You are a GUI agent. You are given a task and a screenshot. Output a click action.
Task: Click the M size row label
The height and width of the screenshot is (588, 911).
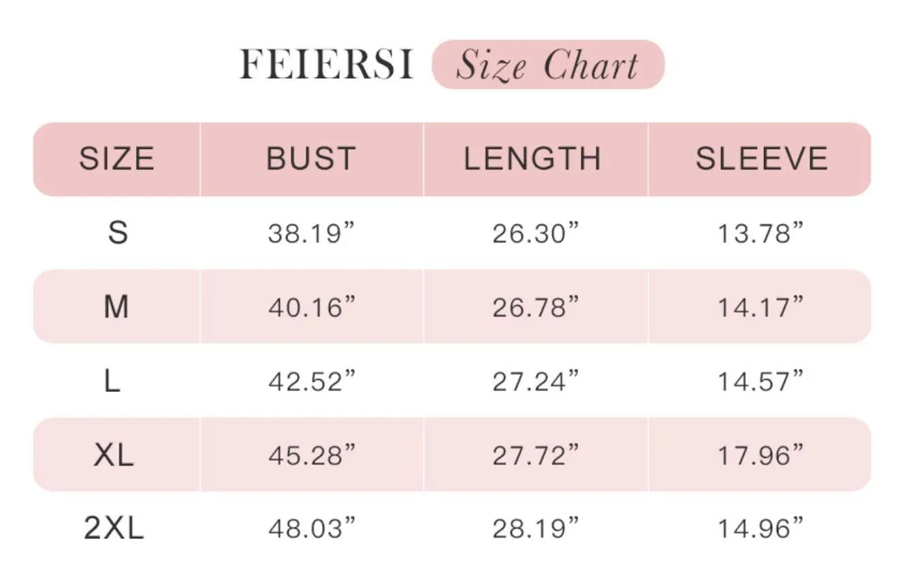click(116, 308)
